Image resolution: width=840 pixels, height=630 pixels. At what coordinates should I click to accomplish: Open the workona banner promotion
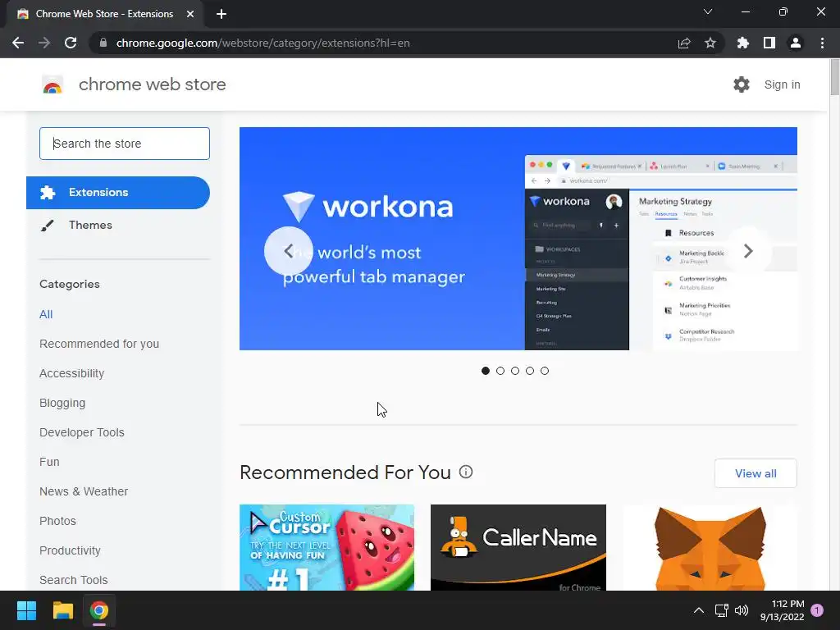[x=518, y=239]
